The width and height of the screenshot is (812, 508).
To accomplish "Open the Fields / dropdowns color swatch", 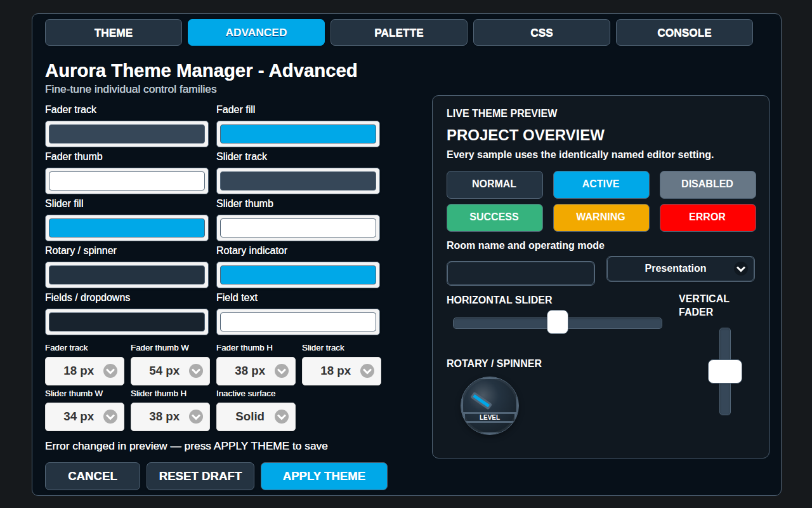I will (127, 322).
